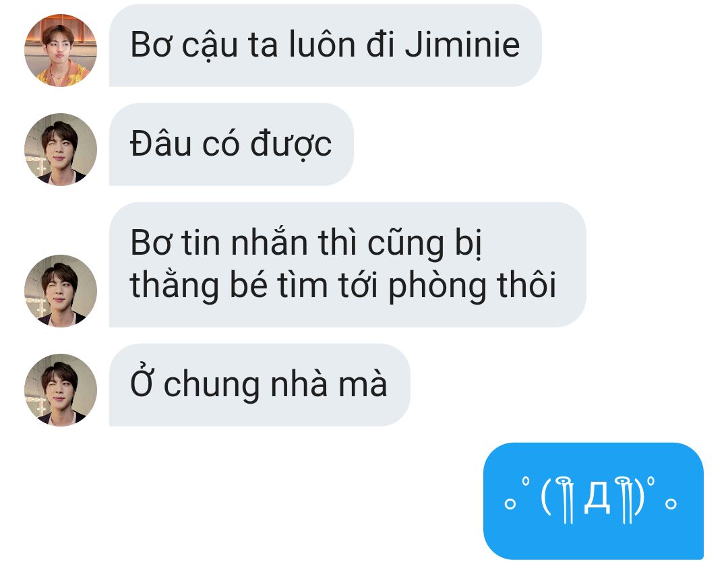The image size is (728, 564).
Task: Click the word "phòng" in the third message
Action: click(437, 286)
